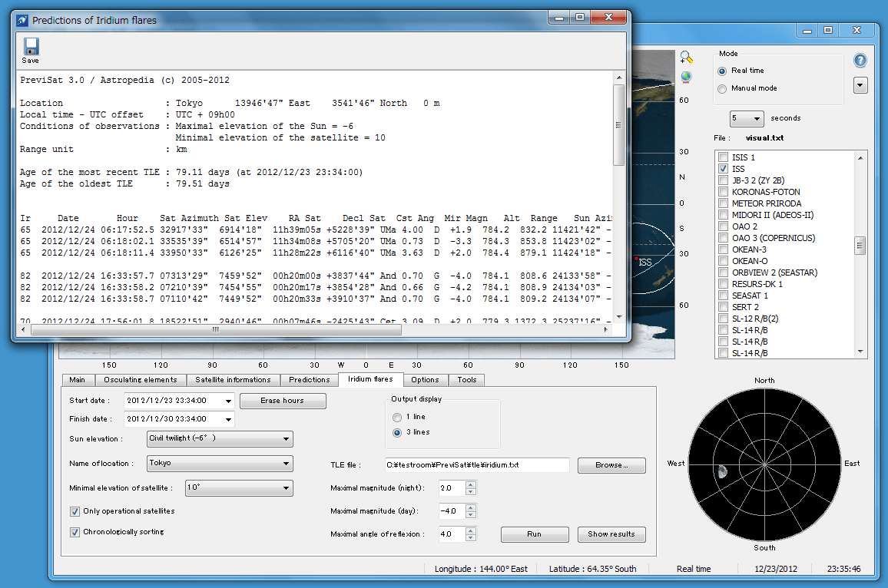
Task: Select the Iridium flares tab
Action: point(370,379)
